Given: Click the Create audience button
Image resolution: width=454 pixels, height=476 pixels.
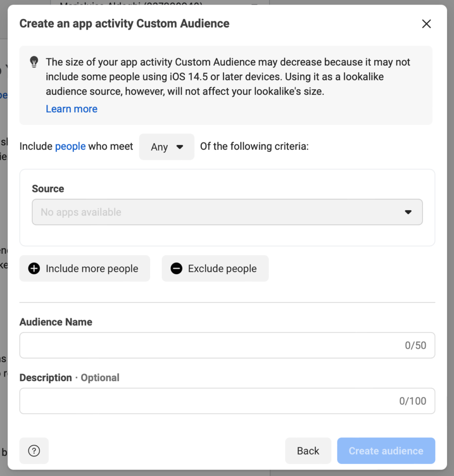Looking at the screenshot, I should coord(386,450).
